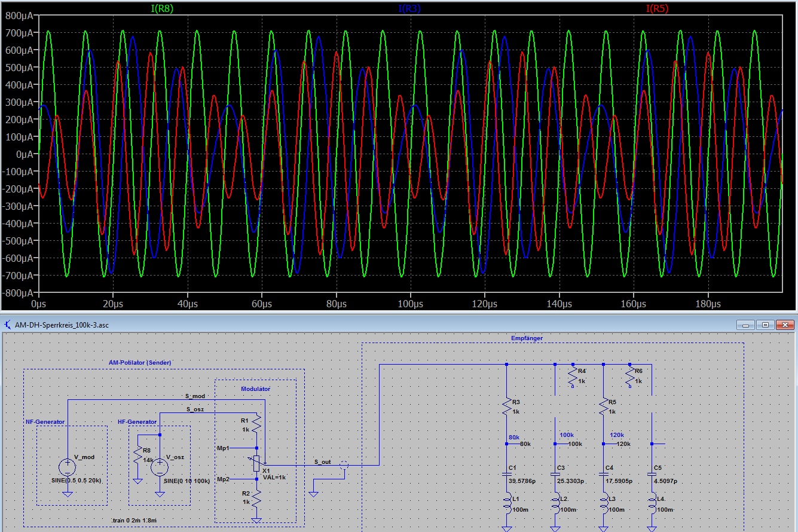This screenshot has width=798, height=532.
Task: Click the X1 potentiometer symbol
Action: 257,463
